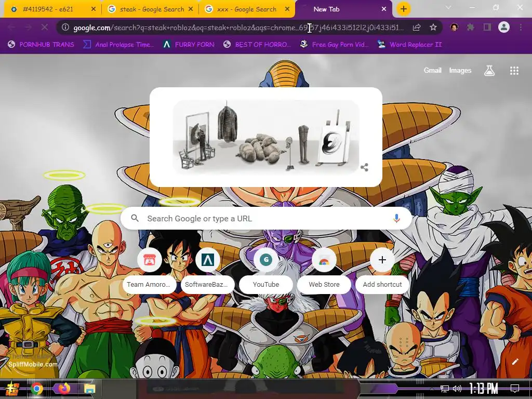The width and height of the screenshot is (532, 399).
Task: Open the notification center icon
Action: click(515, 389)
